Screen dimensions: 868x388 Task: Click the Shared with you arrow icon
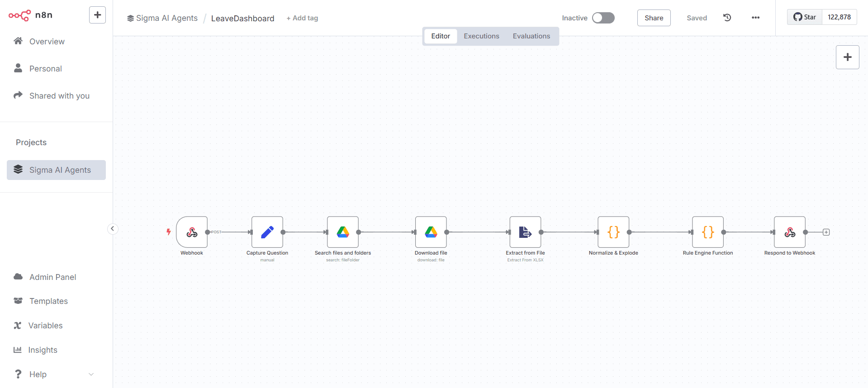18,95
